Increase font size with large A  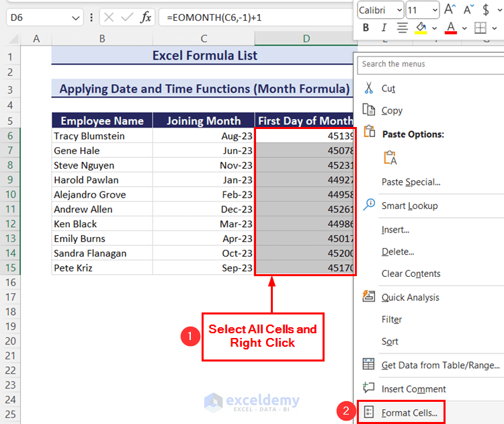pyautogui.click(x=450, y=9)
